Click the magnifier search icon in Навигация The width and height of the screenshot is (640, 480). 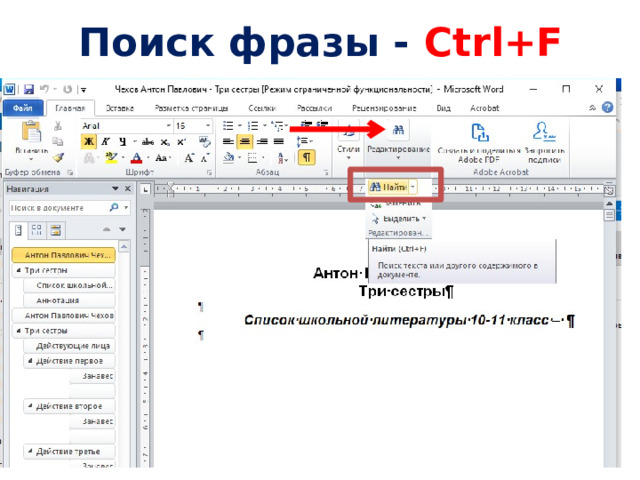[x=114, y=207]
